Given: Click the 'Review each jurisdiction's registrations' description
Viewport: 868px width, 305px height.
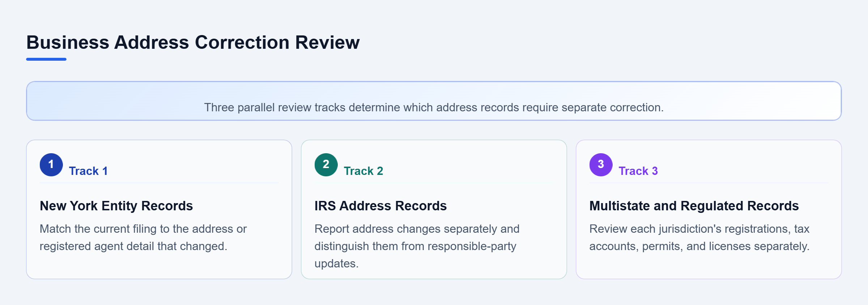Looking at the screenshot, I should [x=699, y=237].
